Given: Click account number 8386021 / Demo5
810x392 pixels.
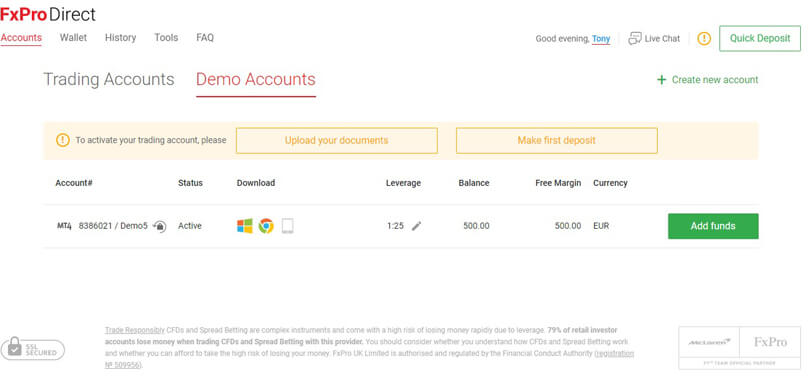Looking at the screenshot, I should (x=113, y=226).
